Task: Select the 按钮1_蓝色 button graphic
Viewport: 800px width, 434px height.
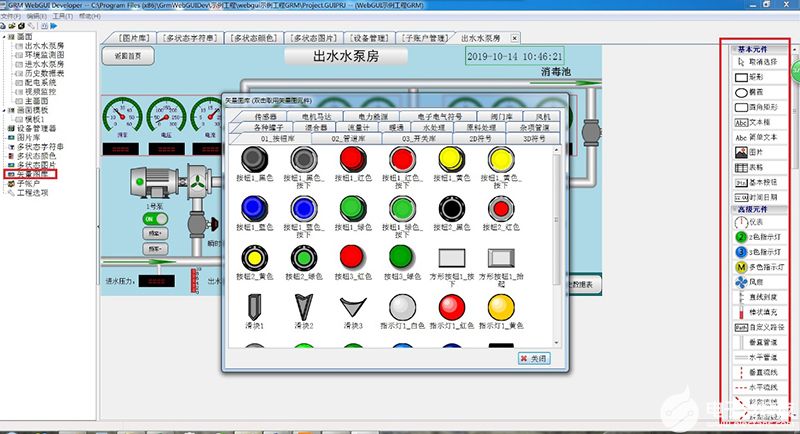Action: click(254, 209)
